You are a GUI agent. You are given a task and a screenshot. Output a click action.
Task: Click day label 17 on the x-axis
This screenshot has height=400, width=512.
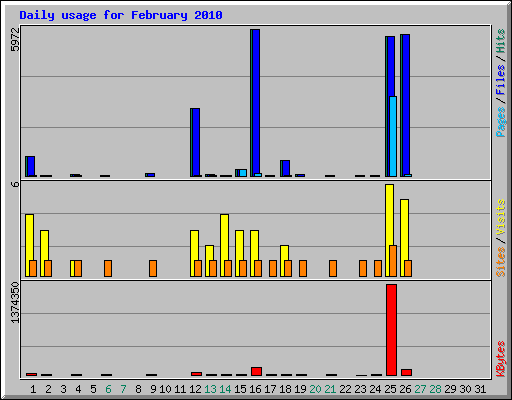270,389
